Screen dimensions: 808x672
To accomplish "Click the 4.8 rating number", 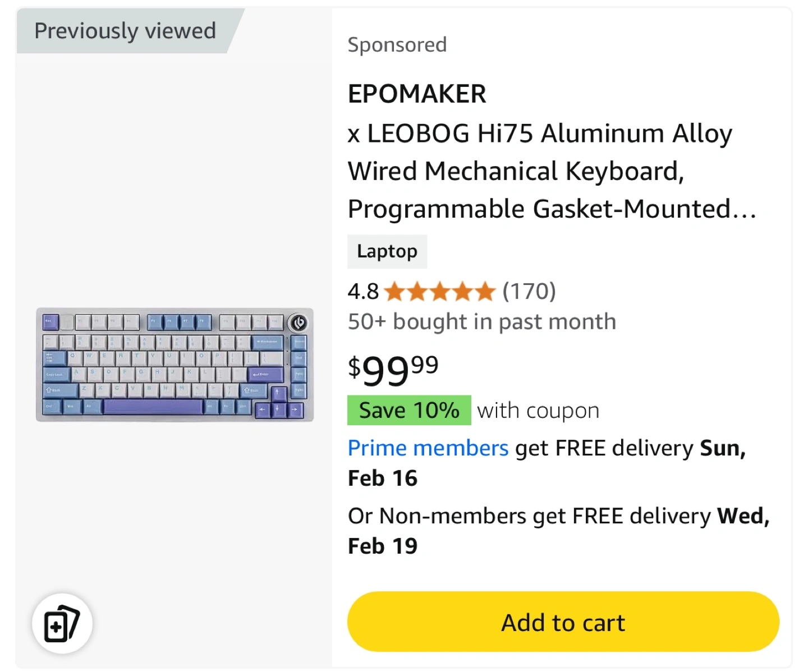I will click(364, 292).
